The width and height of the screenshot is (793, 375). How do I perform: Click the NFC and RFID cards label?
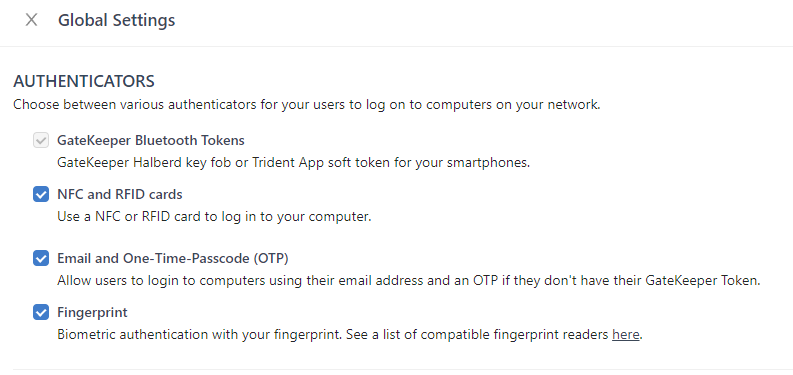pyautogui.click(x=120, y=194)
